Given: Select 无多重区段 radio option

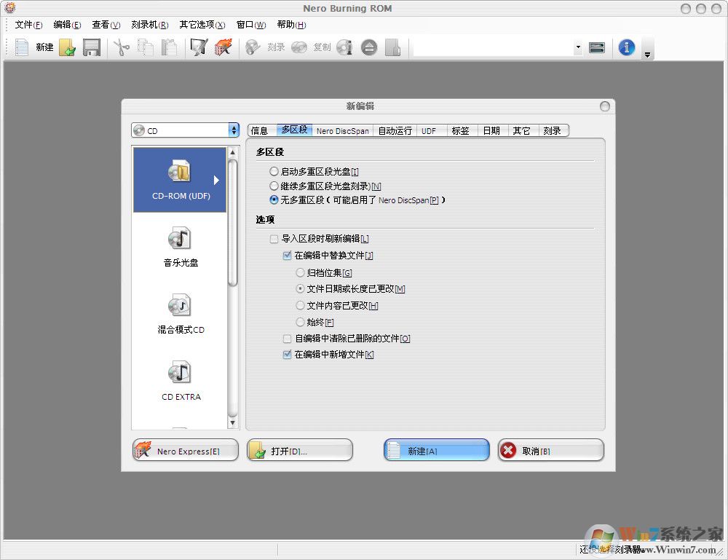Looking at the screenshot, I should [274, 200].
